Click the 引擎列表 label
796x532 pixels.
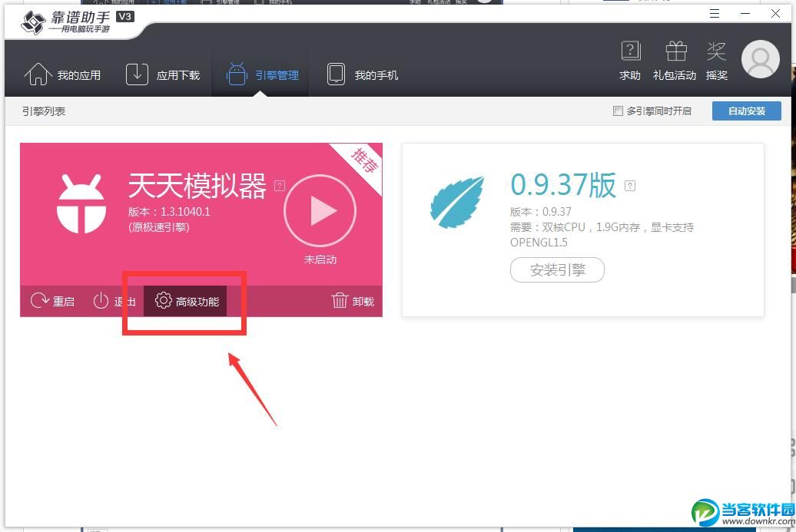(x=44, y=111)
